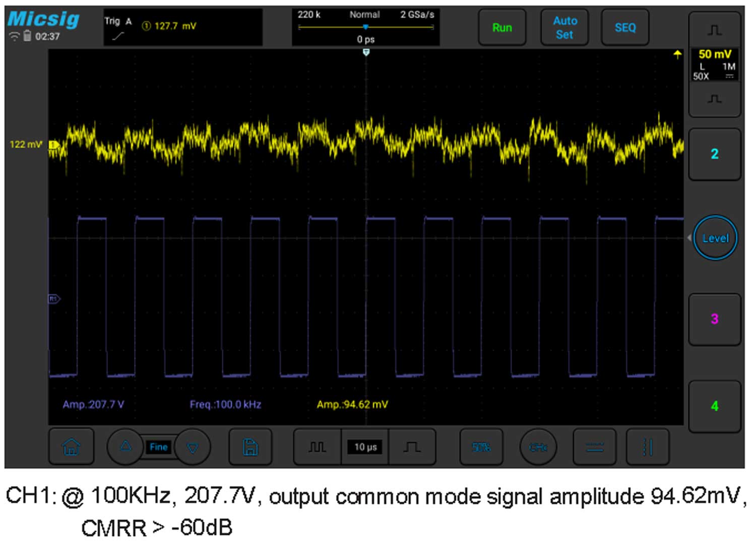
Task: Turn on channel 4
Action: (x=714, y=406)
